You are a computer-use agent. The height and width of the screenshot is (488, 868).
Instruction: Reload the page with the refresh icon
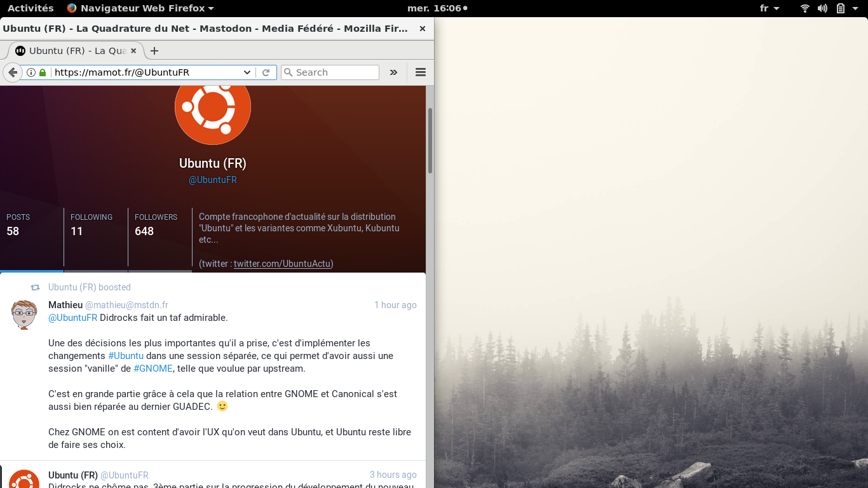[266, 72]
